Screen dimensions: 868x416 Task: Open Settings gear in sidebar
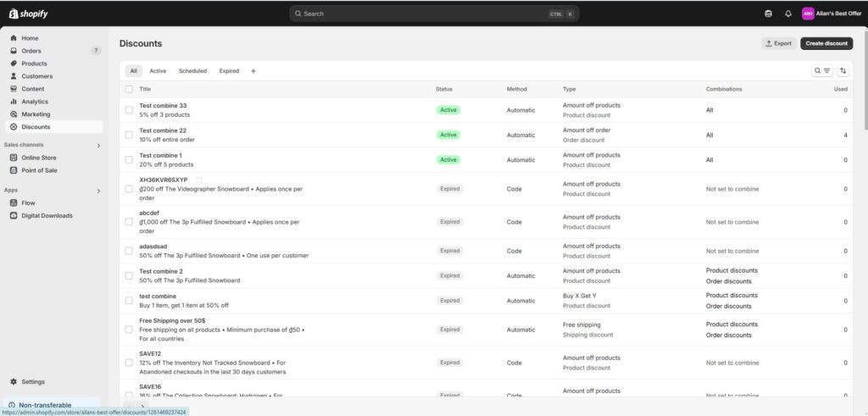(14, 382)
